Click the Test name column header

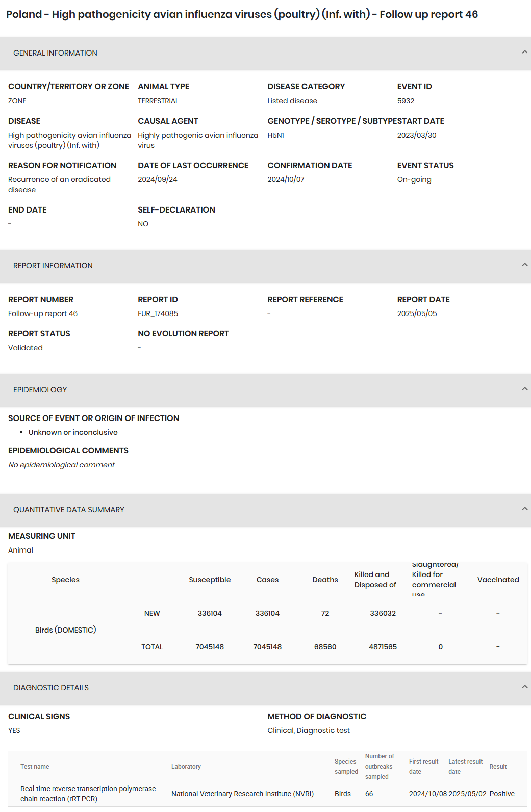[35, 767]
